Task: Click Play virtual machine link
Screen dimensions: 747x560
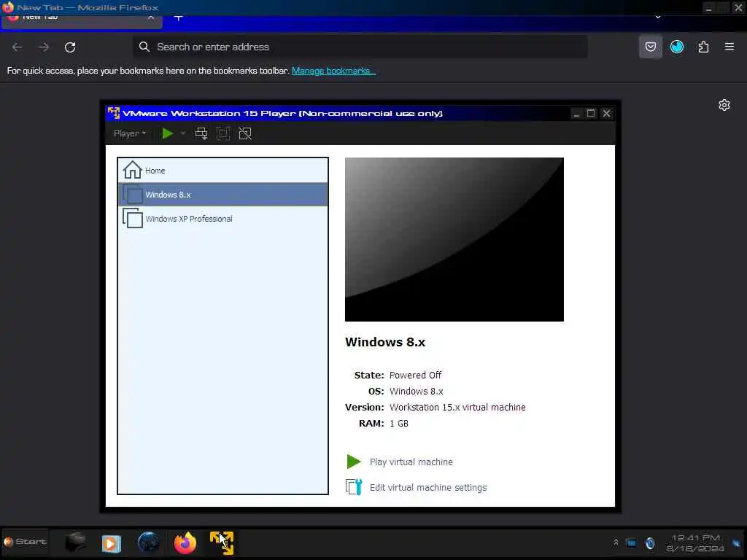Action: pos(411,462)
